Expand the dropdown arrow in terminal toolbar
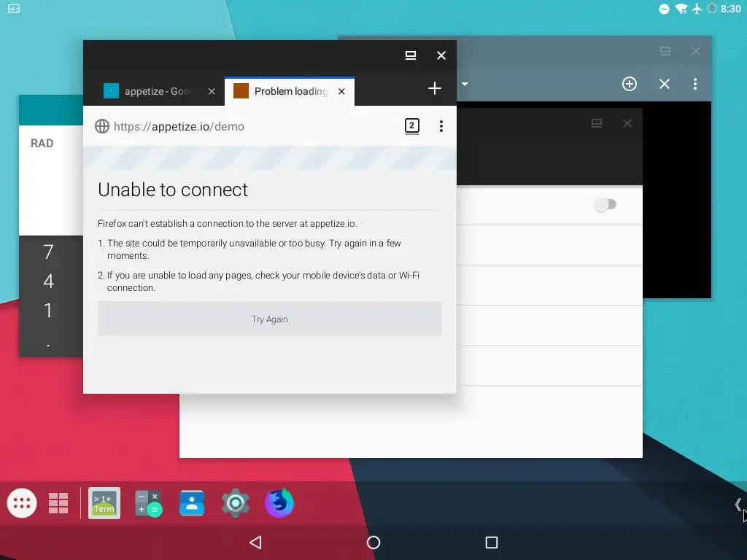Screen dimensions: 747x560 pyautogui.click(x=465, y=84)
